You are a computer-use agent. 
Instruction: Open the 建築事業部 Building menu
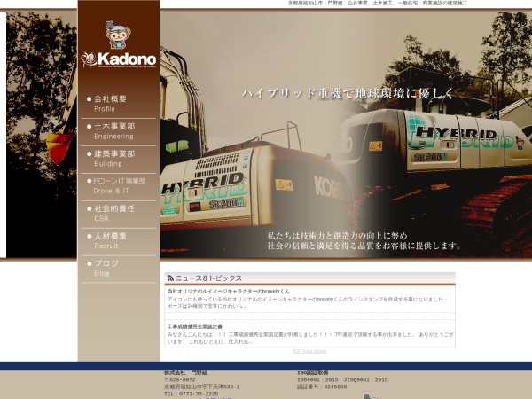pyautogui.click(x=119, y=159)
